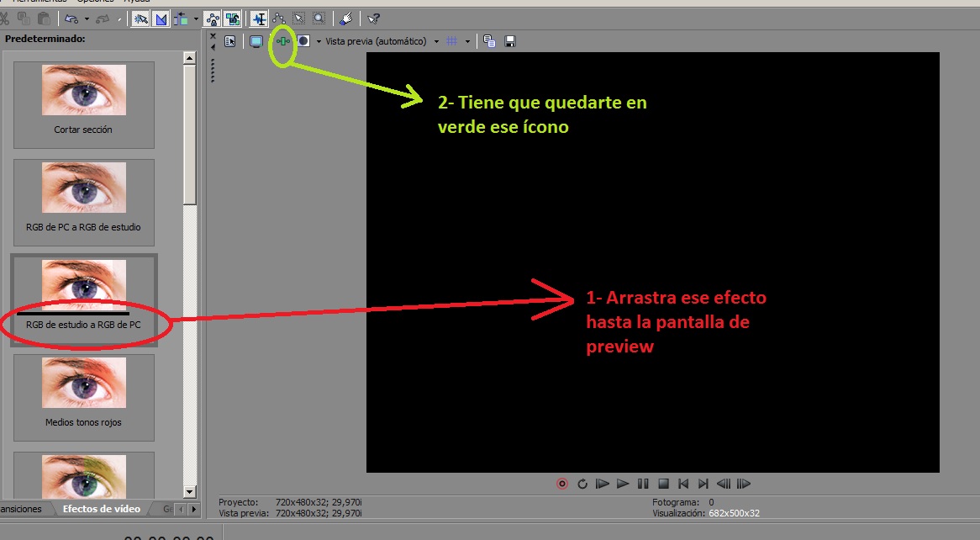Image resolution: width=980 pixels, height=540 pixels.
Task: Step forward to the next frame
Action: [743, 484]
